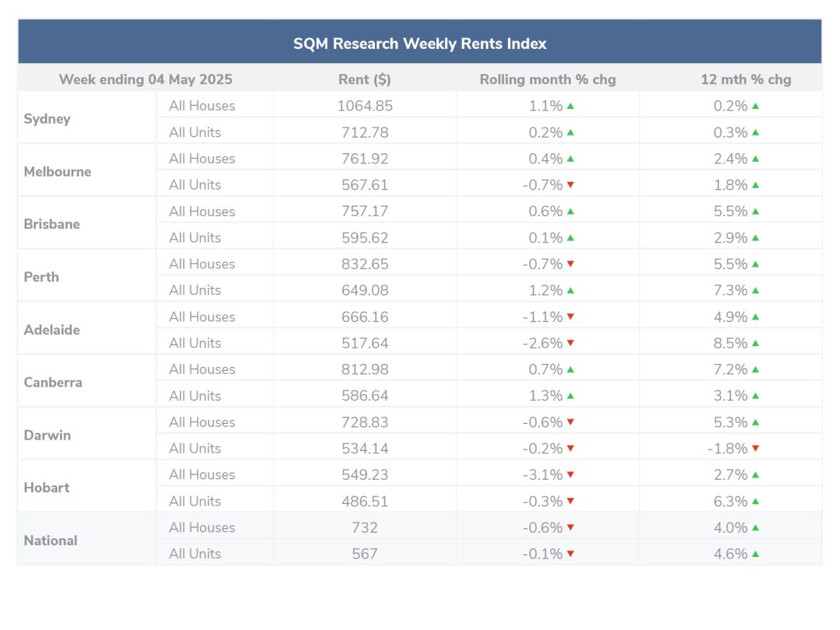Image resolution: width=840 pixels, height=630 pixels.
Task: Click Hobart houses rent 549.23
Action: (x=365, y=474)
